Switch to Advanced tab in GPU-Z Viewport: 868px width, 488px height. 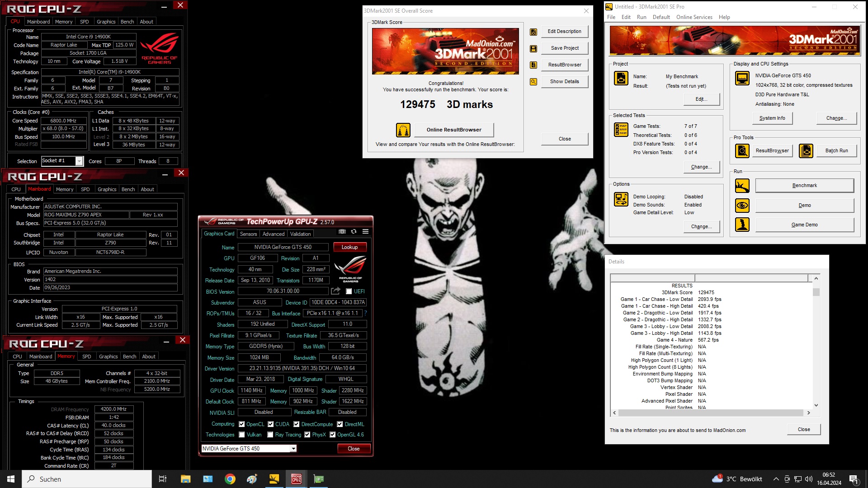click(x=274, y=234)
